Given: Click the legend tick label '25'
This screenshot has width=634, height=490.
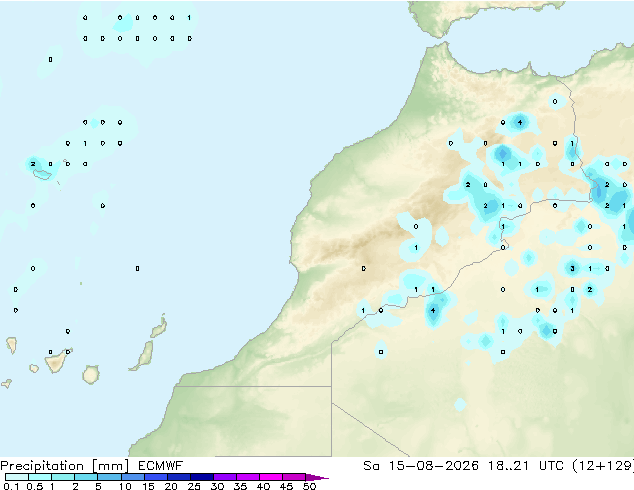Looking at the screenshot, I should pyautogui.click(x=194, y=486).
